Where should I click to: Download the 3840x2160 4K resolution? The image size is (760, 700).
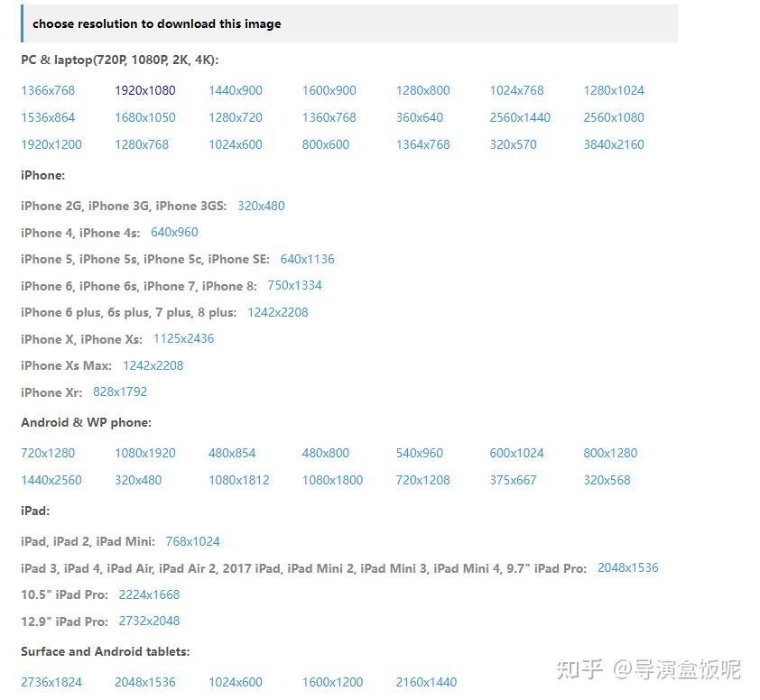[614, 145]
